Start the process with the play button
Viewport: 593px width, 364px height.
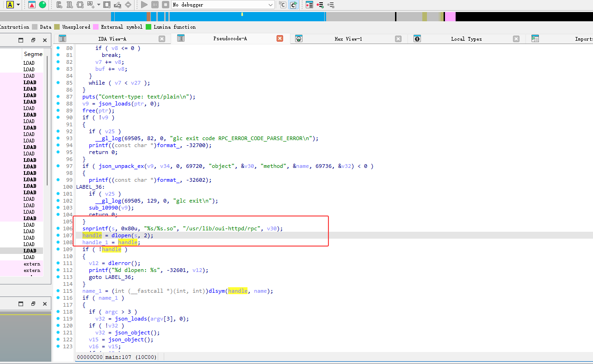(144, 5)
